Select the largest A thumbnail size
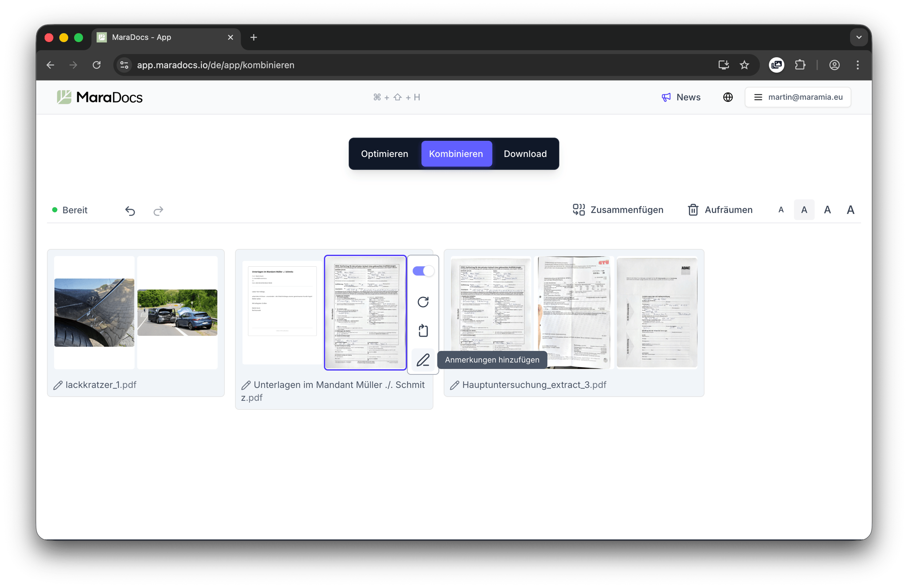 (x=850, y=210)
